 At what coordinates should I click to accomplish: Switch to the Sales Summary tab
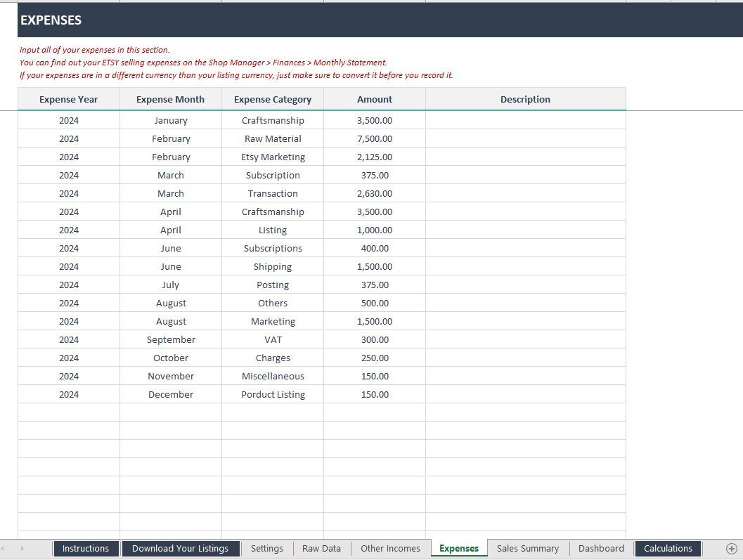click(527, 549)
